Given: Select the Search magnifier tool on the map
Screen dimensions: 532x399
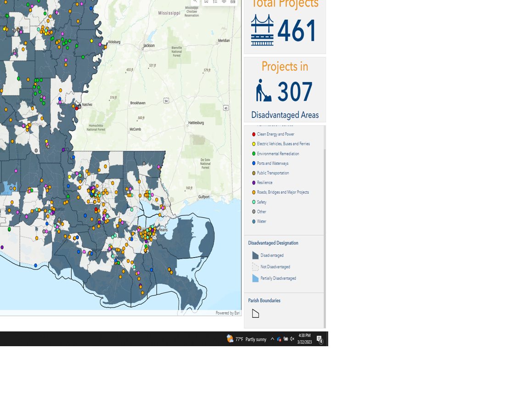Looking at the screenshot, I should pos(195,2).
